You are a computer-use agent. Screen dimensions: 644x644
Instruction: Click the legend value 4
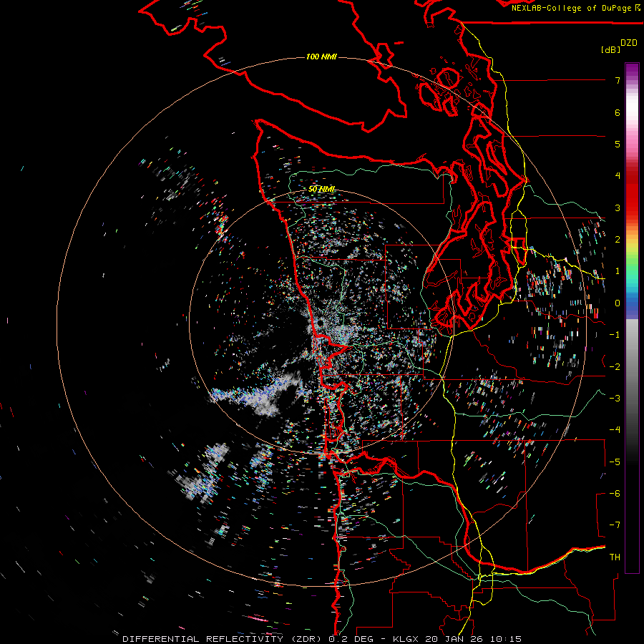(x=618, y=176)
